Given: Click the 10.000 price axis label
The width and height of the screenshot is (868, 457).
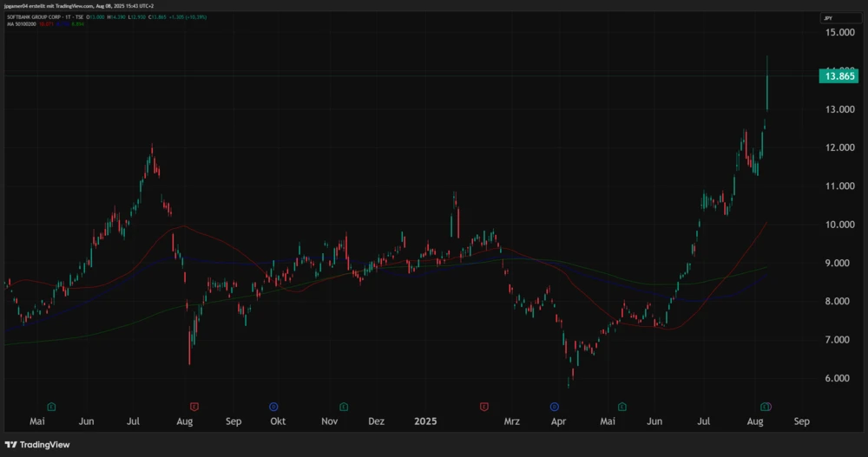Looking at the screenshot, I should pyautogui.click(x=839, y=225).
